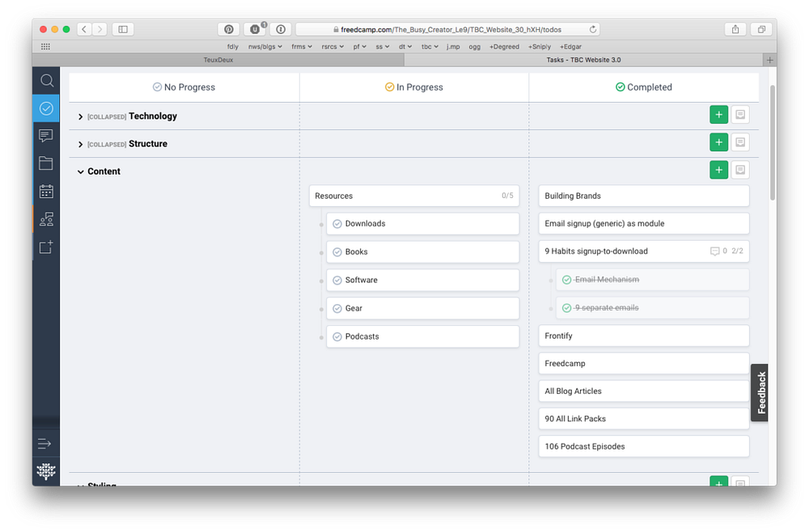Toggle Safari sidebar view button
Image resolution: width=809 pixels, height=532 pixels.
[x=123, y=29]
